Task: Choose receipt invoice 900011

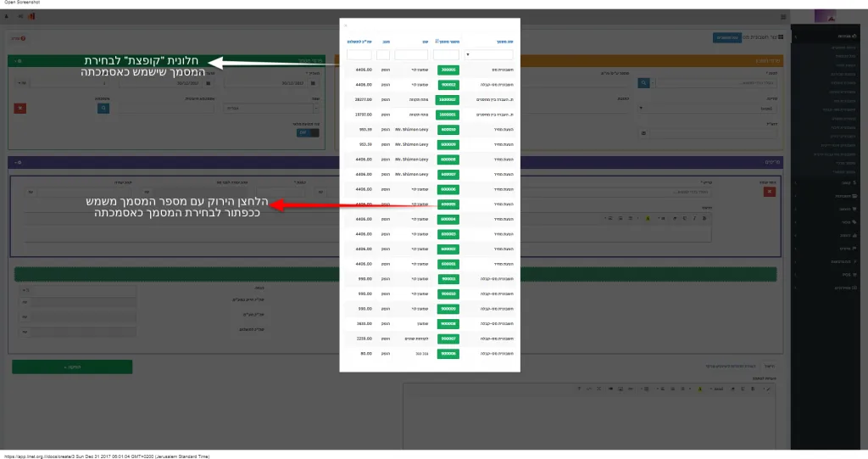Action: point(448,279)
